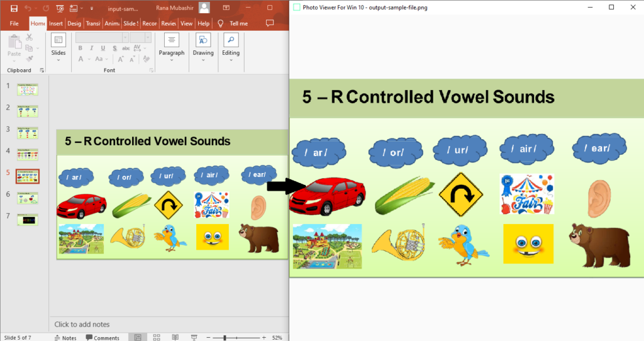Switch to Slide Sorter view
644x341 pixels.
pos(157,337)
